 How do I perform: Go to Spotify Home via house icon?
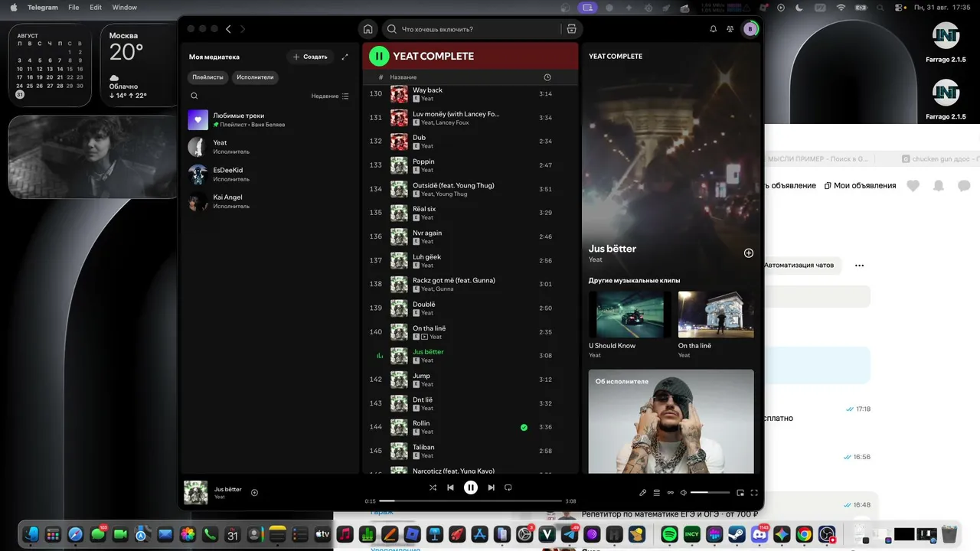click(367, 29)
